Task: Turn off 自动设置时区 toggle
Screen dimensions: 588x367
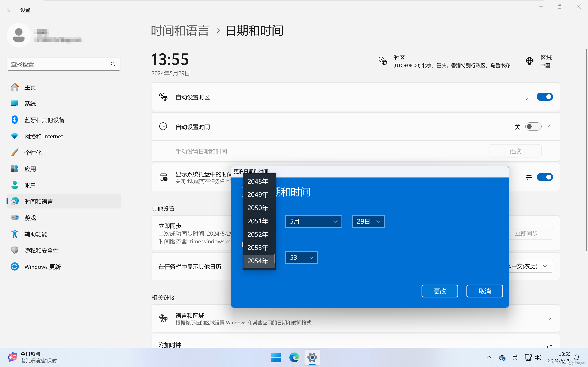Action: tap(544, 97)
